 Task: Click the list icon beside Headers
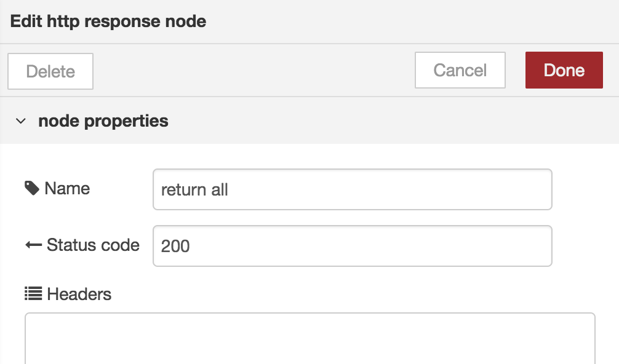(33, 294)
